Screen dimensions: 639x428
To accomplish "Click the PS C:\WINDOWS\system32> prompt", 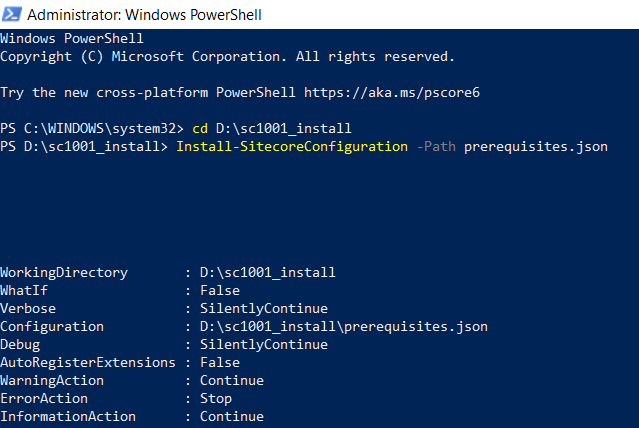I will coord(92,129).
